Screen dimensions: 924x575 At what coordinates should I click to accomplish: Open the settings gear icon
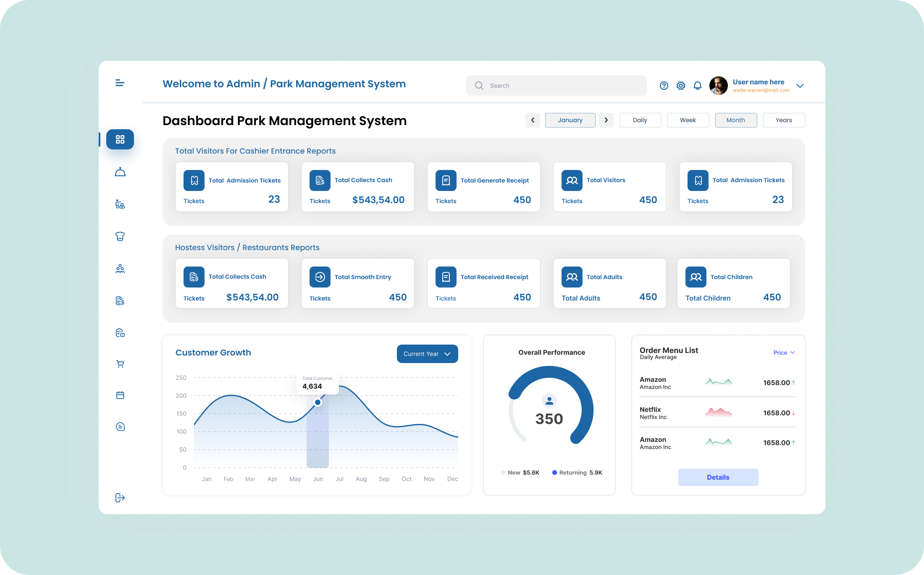click(x=681, y=85)
